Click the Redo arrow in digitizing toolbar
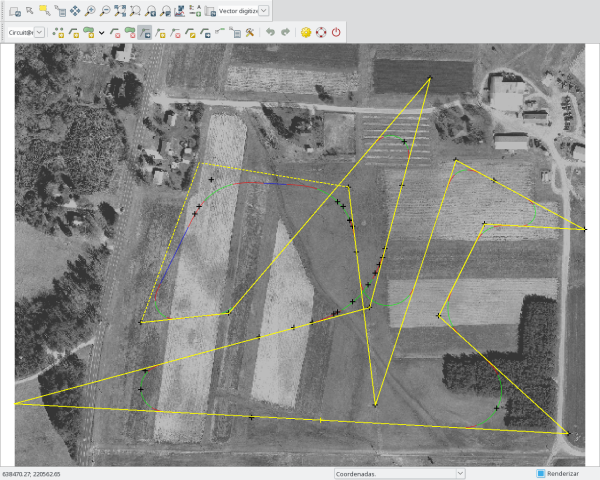 tap(285, 32)
